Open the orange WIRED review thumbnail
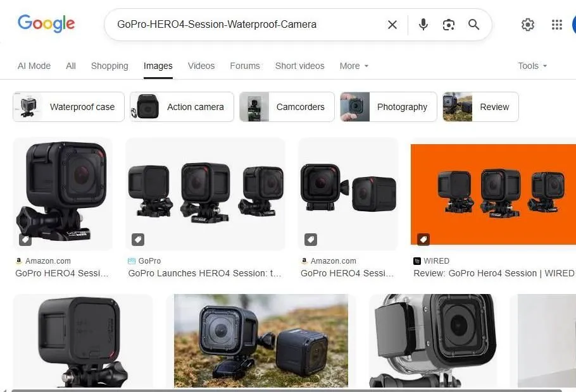 [x=493, y=194]
